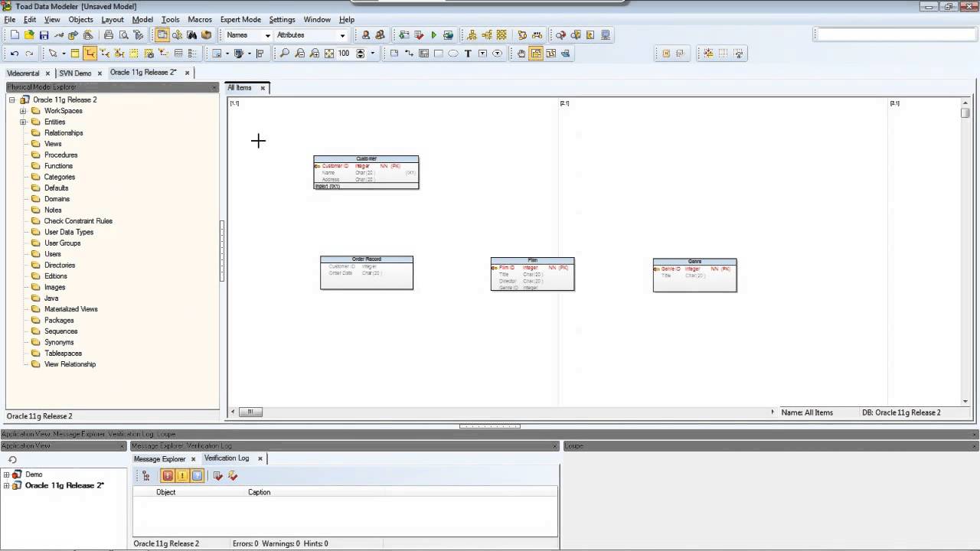The height and width of the screenshot is (551, 980).
Task: Open the zoom value dropdown arrow
Action: coord(373,54)
